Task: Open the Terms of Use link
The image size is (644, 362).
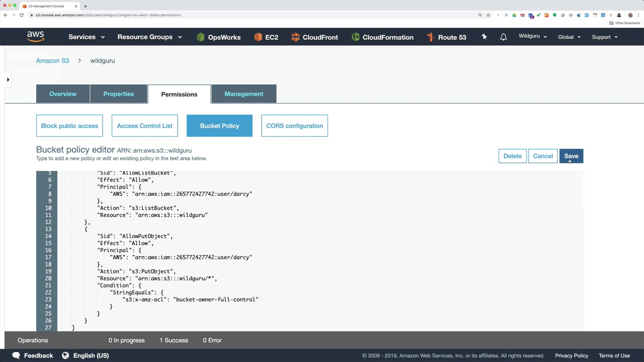Action: 614,355
